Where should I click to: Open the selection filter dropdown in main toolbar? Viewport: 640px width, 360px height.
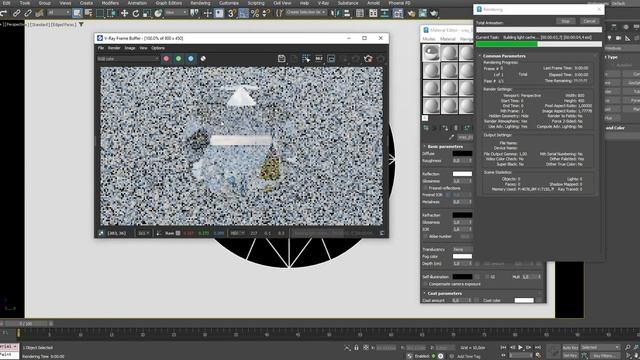pos(59,13)
